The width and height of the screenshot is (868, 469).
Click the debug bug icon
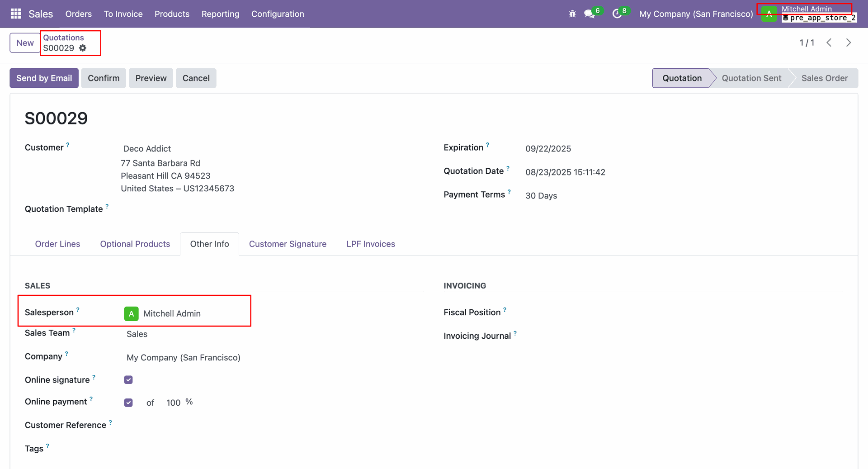click(x=572, y=14)
